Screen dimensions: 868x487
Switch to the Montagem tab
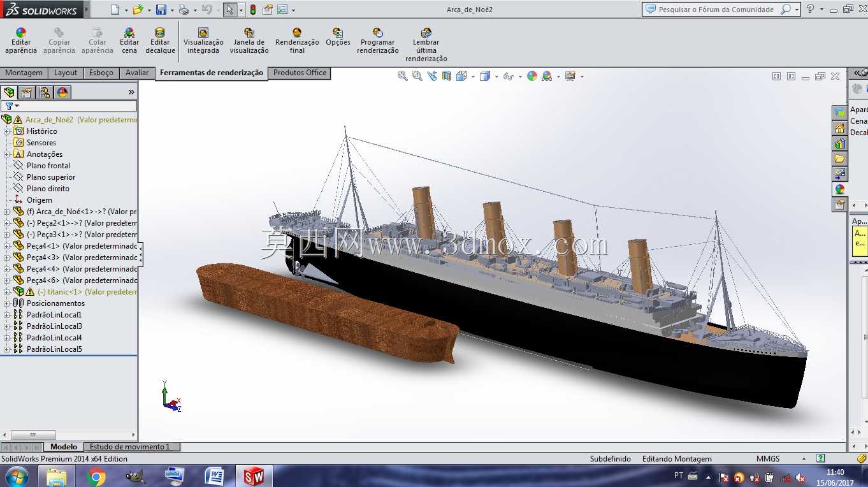point(24,73)
